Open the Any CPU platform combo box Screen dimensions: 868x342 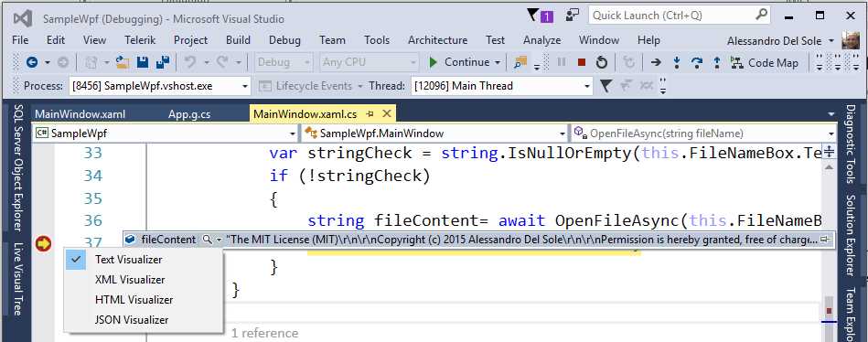370,62
